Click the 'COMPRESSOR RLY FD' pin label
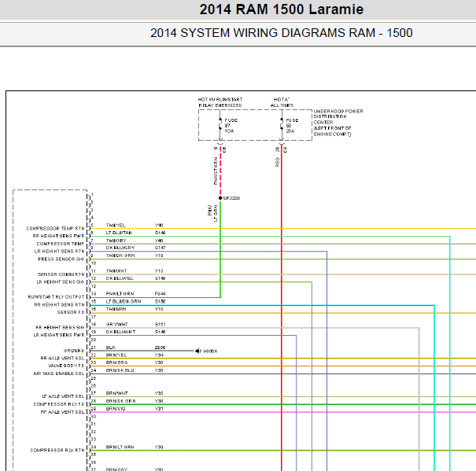 point(59,404)
